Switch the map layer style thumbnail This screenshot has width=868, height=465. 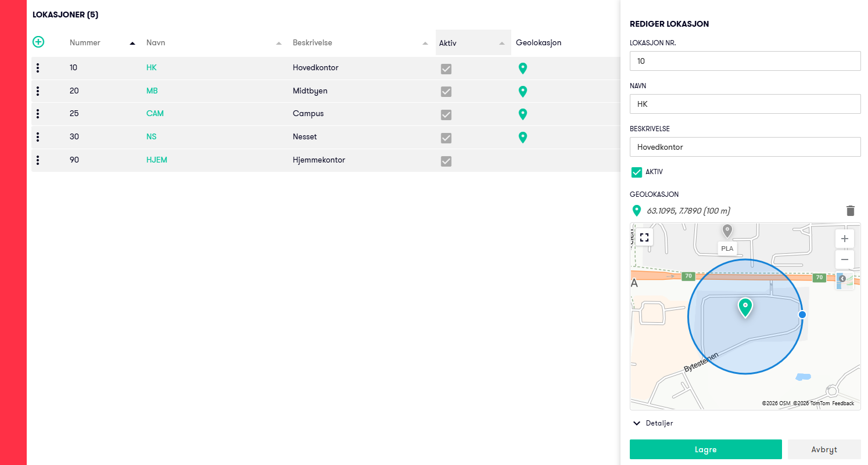(x=845, y=280)
